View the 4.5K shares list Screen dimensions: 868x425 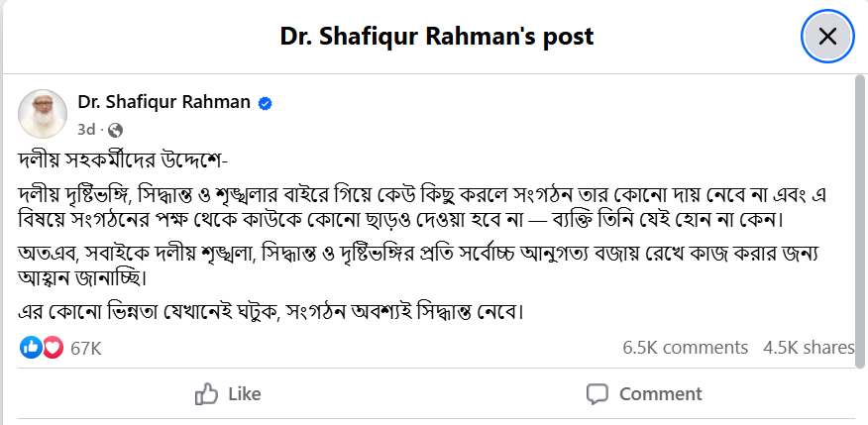[x=809, y=348]
